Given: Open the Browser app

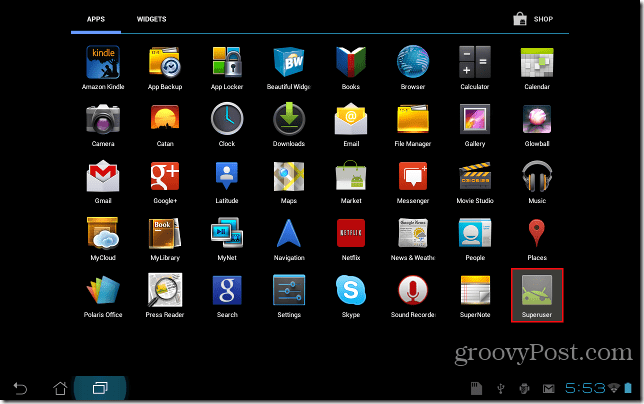Looking at the screenshot, I should click(413, 68).
